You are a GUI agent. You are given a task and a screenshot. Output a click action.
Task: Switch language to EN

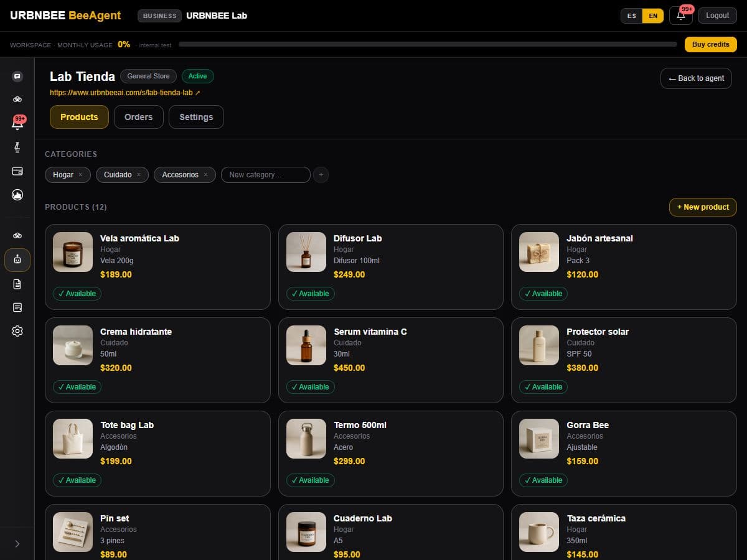[x=653, y=16]
